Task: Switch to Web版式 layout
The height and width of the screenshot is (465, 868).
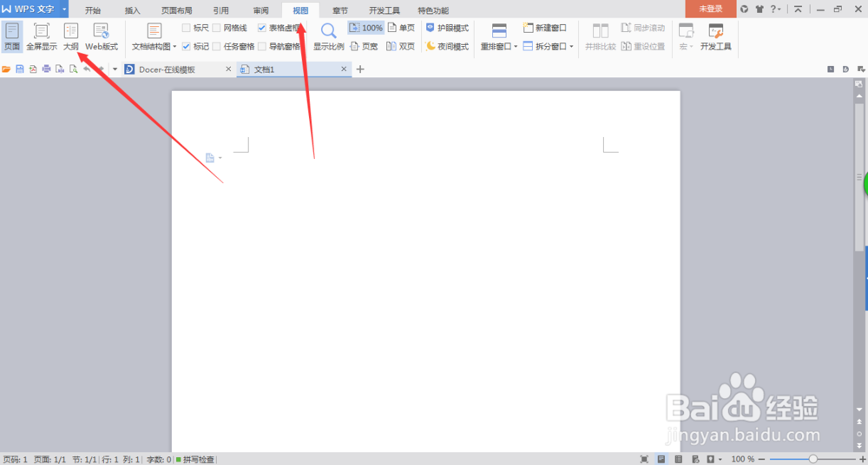Action: 102,37
